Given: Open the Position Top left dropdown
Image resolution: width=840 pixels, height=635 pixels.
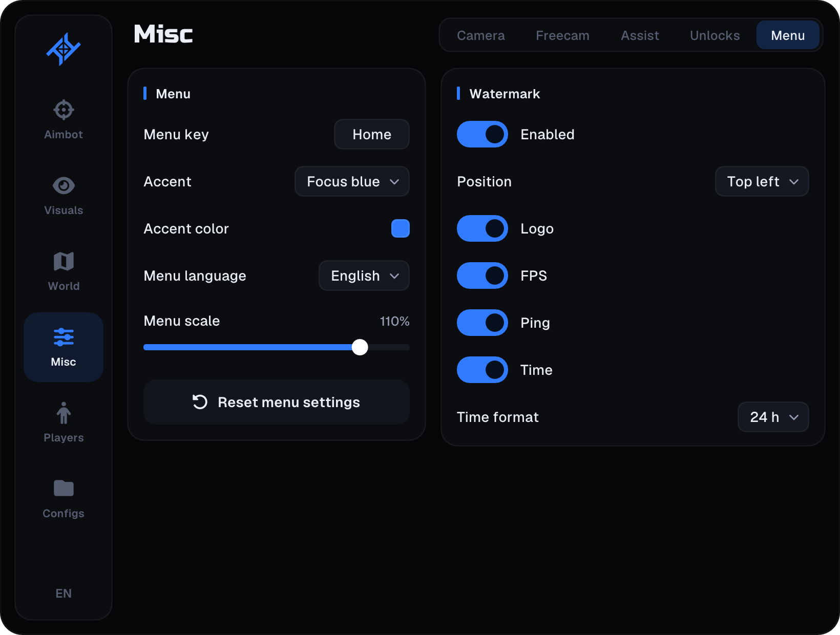Looking at the screenshot, I should pyautogui.click(x=762, y=181).
